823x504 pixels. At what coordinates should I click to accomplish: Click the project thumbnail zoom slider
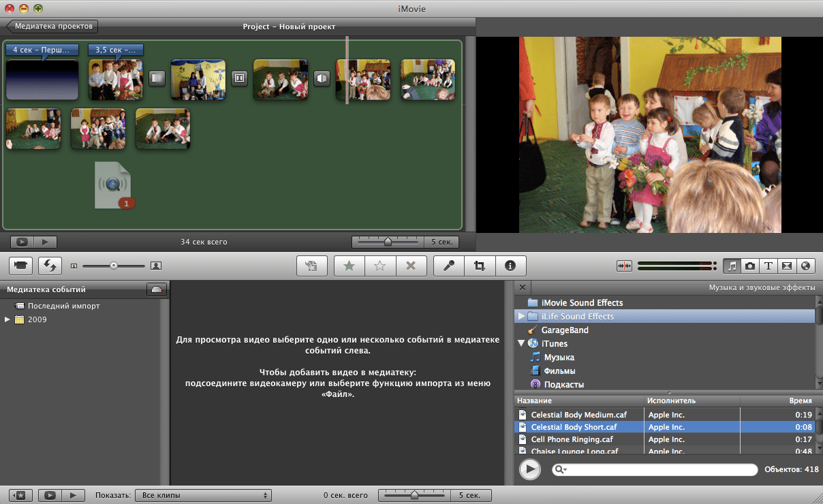coord(387,242)
